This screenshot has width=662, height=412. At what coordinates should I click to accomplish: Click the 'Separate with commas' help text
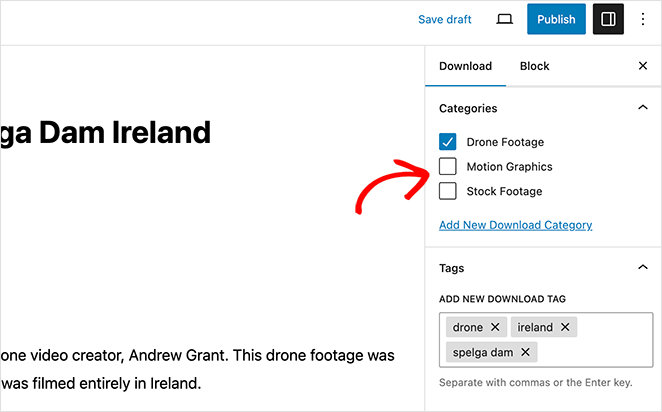[x=535, y=382]
